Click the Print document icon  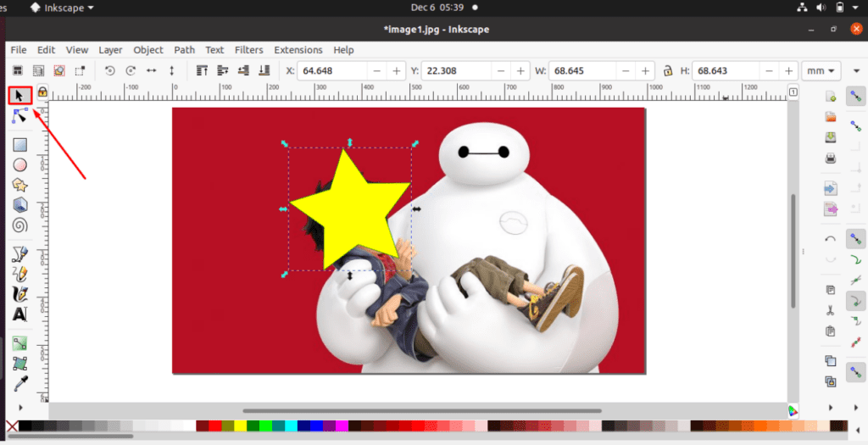click(x=831, y=159)
